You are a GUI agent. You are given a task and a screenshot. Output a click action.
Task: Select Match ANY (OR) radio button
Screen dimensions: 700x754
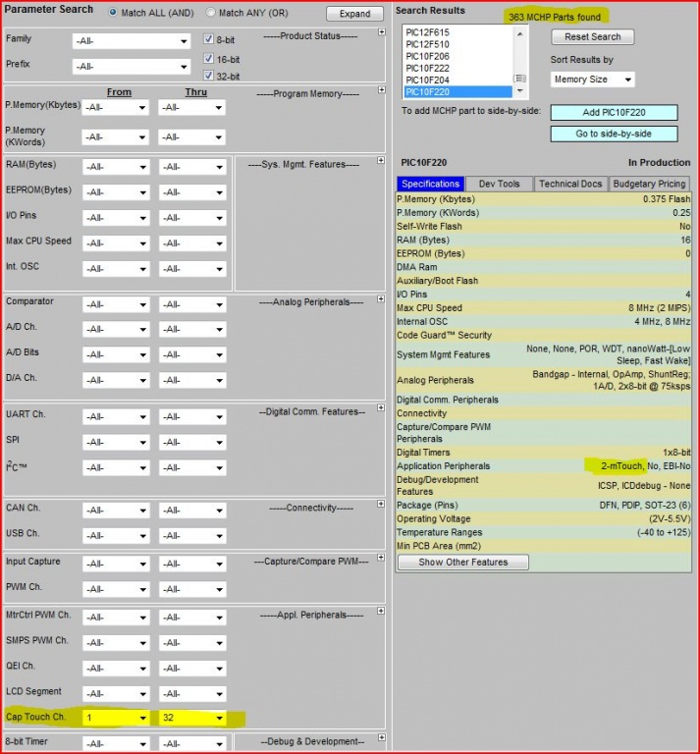click(210, 13)
